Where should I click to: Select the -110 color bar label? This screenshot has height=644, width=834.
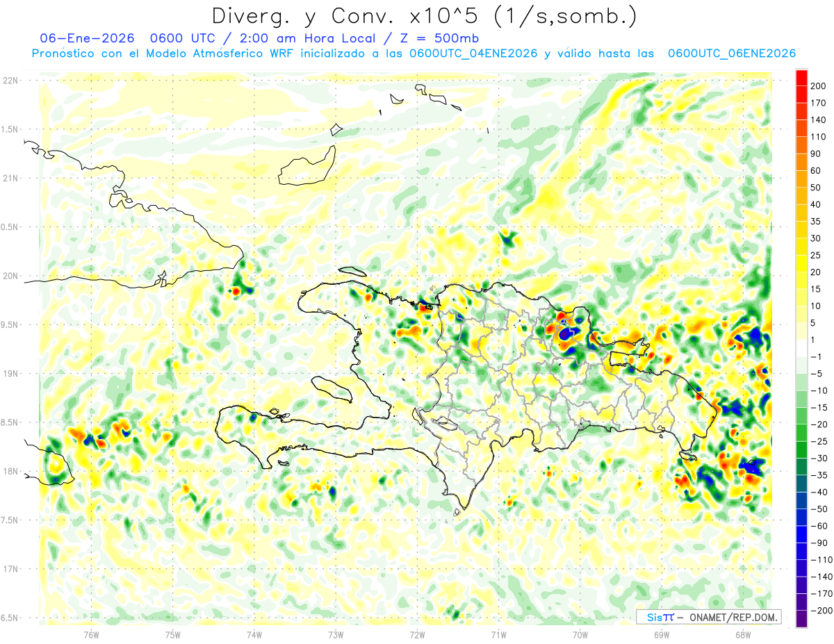[821, 559]
